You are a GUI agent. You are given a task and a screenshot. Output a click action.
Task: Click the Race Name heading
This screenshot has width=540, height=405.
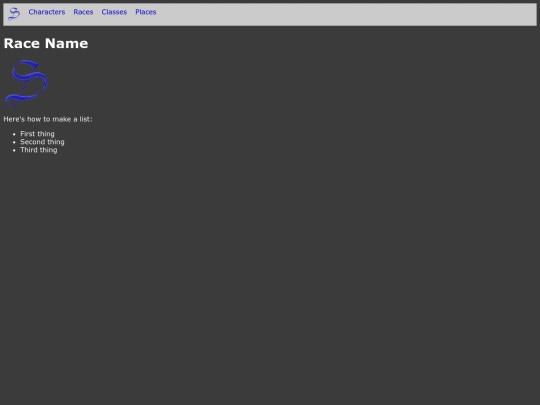click(x=46, y=43)
